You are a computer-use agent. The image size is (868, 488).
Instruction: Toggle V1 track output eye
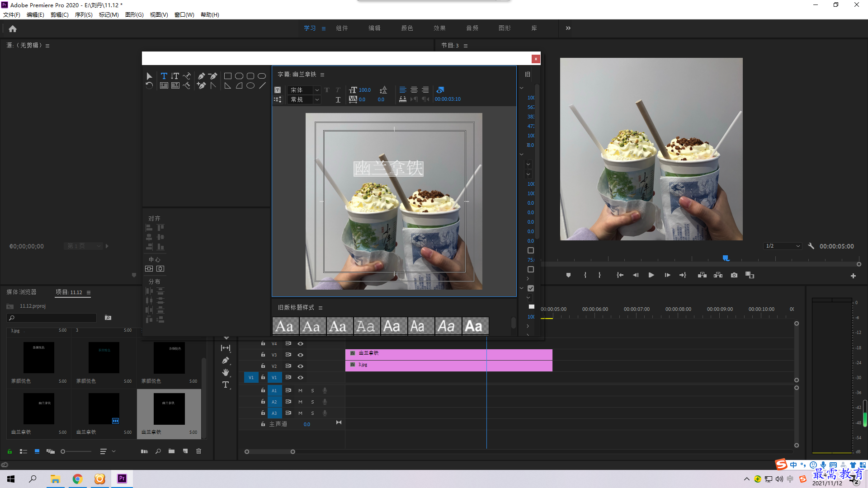click(300, 378)
